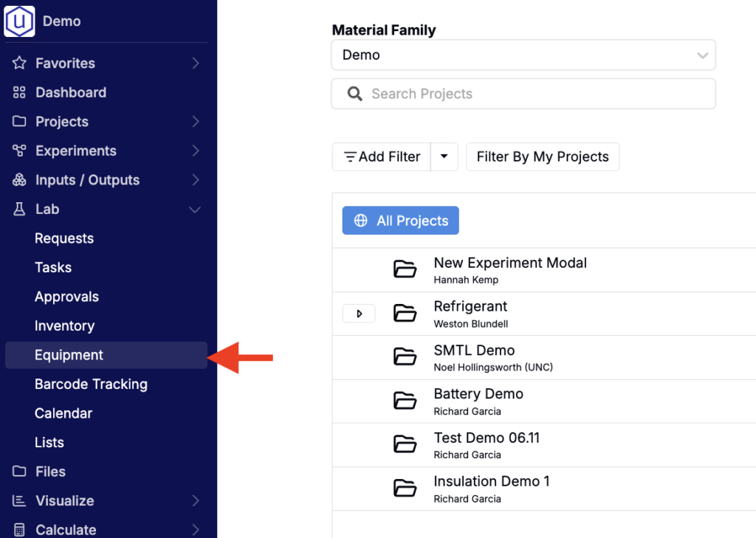This screenshot has height=538, width=756.
Task: Click the Calculate calculator icon
Action: pyautogui.click(x=19, y=529)
